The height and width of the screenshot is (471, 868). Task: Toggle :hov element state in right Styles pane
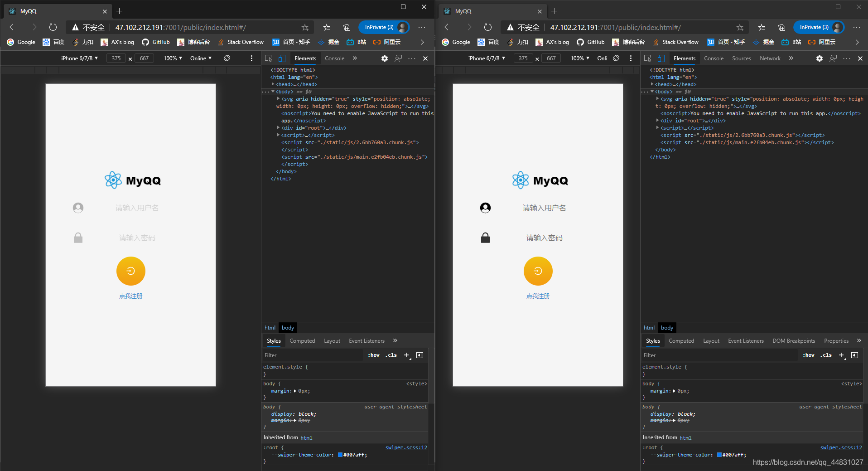coord(809,355)
